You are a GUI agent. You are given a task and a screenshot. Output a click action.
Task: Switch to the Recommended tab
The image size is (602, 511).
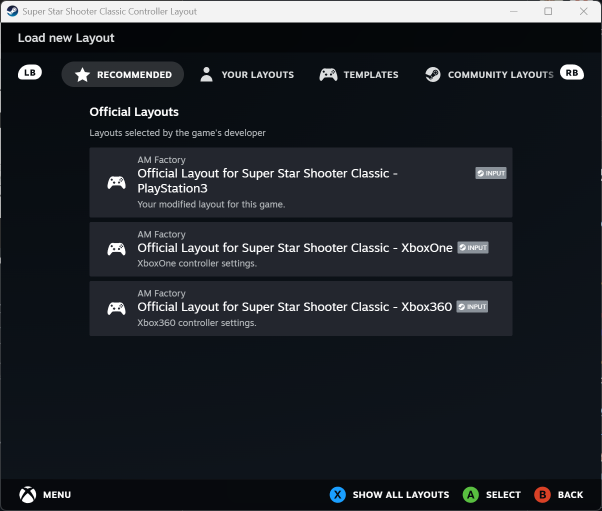123,74
